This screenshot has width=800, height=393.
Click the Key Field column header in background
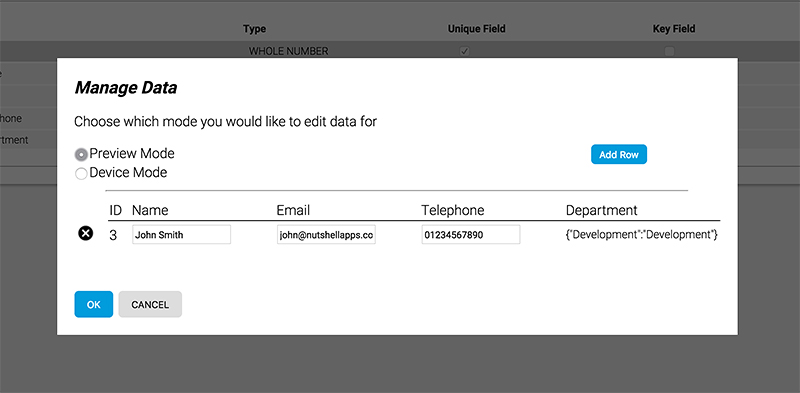tap(674, 29)
